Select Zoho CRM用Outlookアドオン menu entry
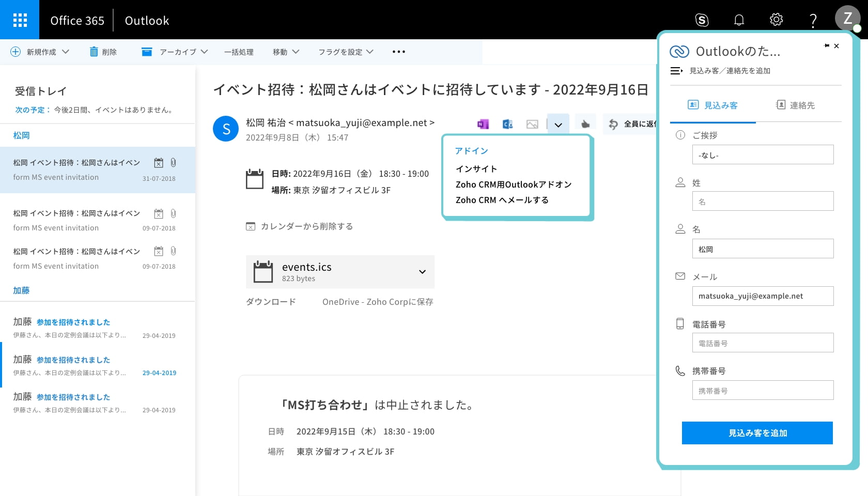The width and height of the screenshot is (868, 496). pyautogui.click(x=513, y=184)
